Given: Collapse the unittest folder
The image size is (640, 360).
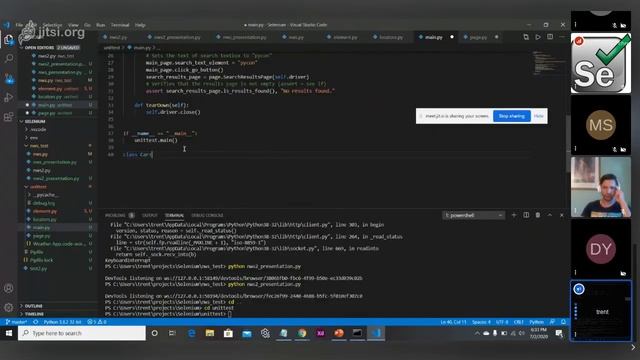Looking at the screenshot, I should 38,187.
